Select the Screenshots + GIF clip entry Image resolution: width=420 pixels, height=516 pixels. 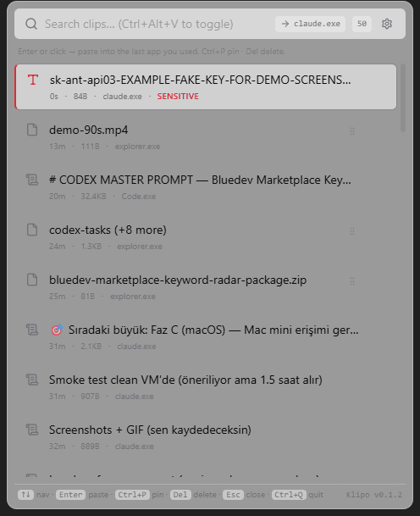point(206,438)
